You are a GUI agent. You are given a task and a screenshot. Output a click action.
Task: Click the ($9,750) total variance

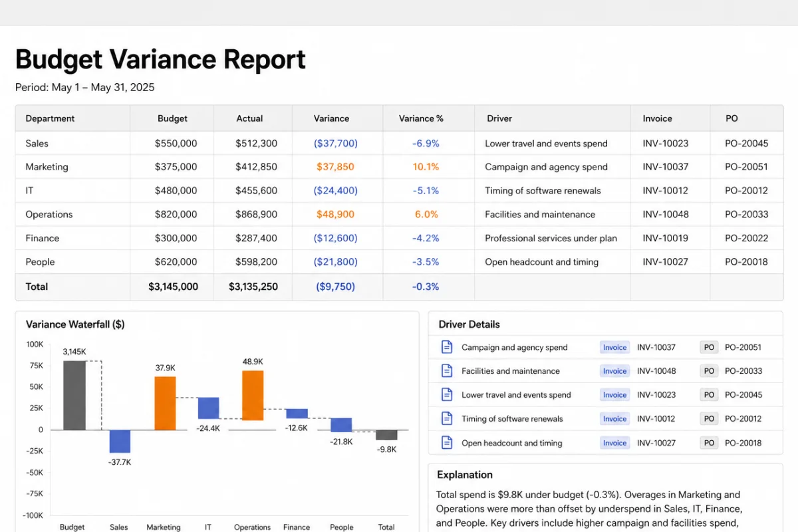(336, 287)
